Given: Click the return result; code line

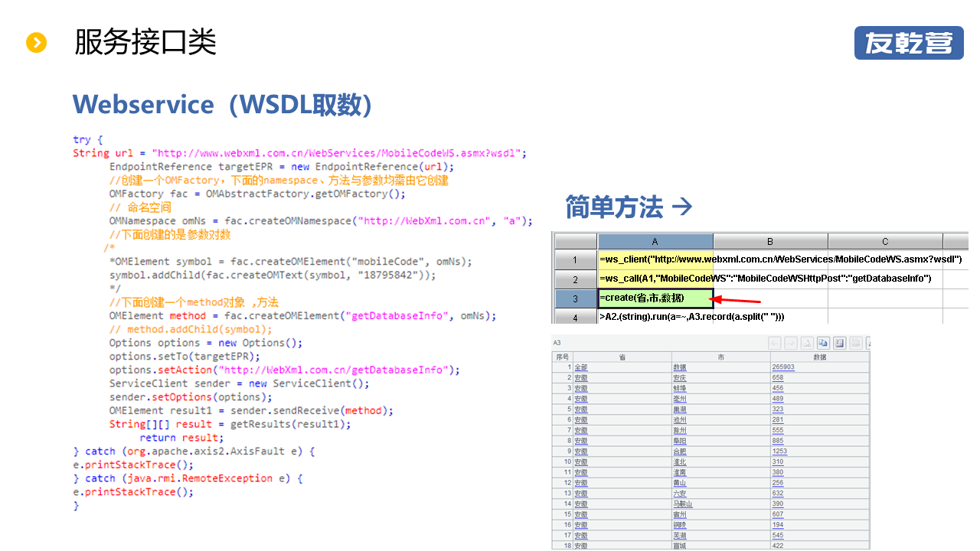Looking at the screenshot, I should (181, 438).
